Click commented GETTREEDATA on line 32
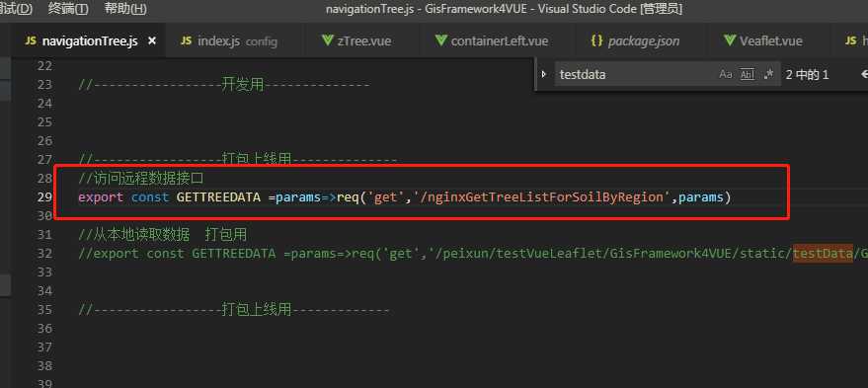 pos(234,254)
